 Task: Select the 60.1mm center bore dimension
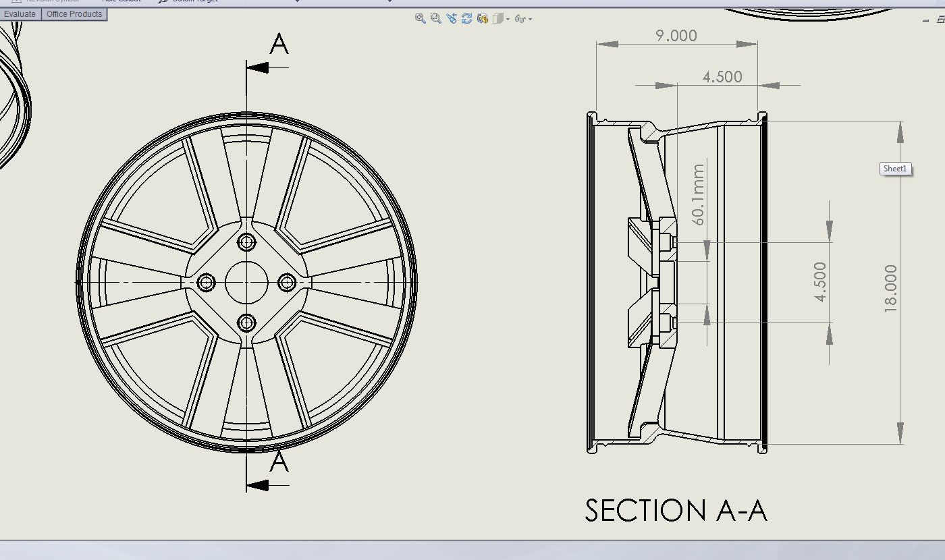click(698, 194)
